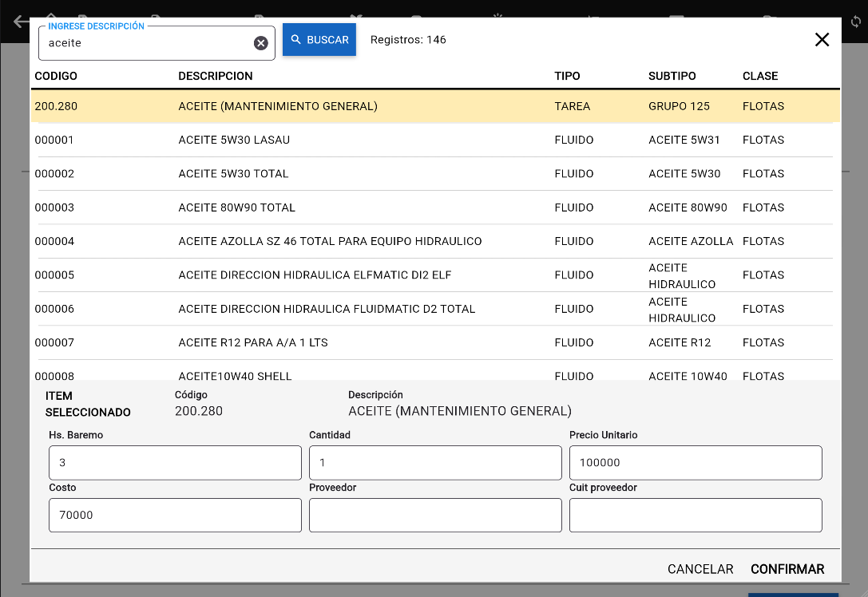The width and height of the screenshot is (868, 597).
Task: Select ACEITE DIRECCION HIDRAULICA ELFMATIC DI2 ELF
Action: click(x=435, y=275)
